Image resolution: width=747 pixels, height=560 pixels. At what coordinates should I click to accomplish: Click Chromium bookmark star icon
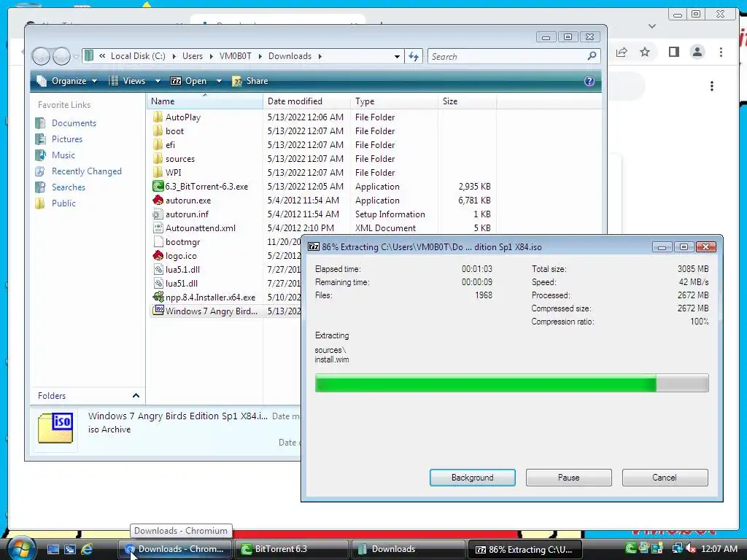(645, 52)
